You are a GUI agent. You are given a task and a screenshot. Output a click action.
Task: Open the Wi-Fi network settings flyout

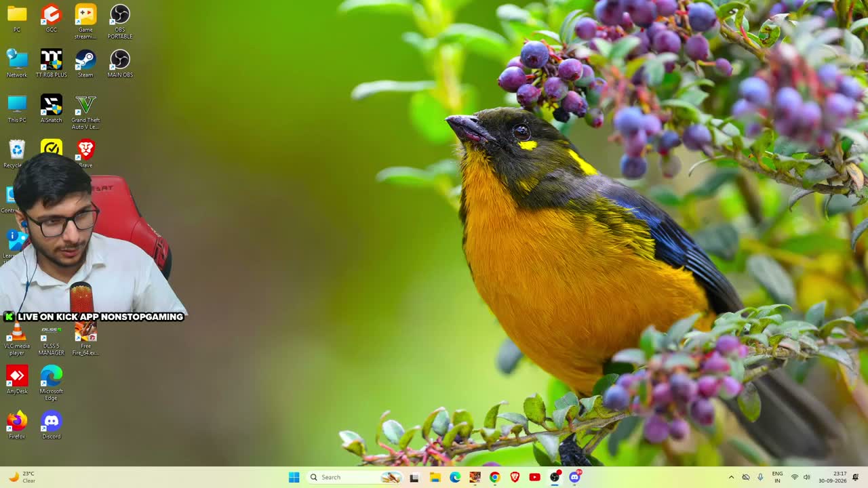click(x=795, y=477)
